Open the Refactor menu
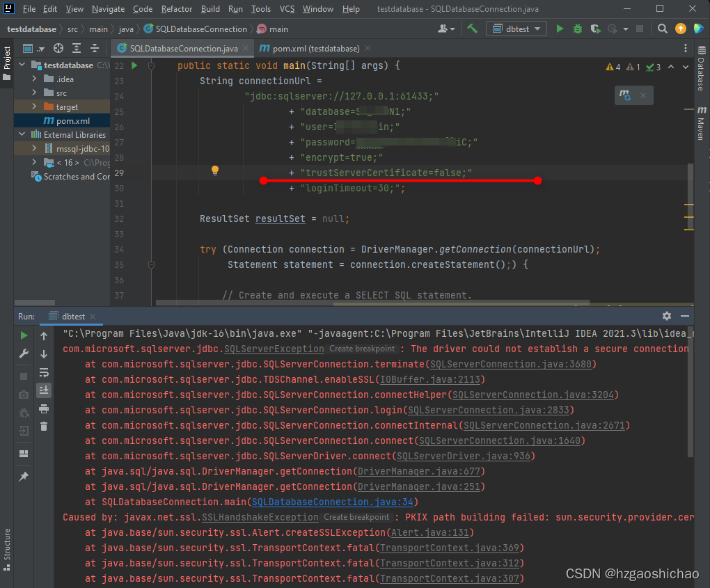The width and height of the screenshot is (710, 588). 177,9
